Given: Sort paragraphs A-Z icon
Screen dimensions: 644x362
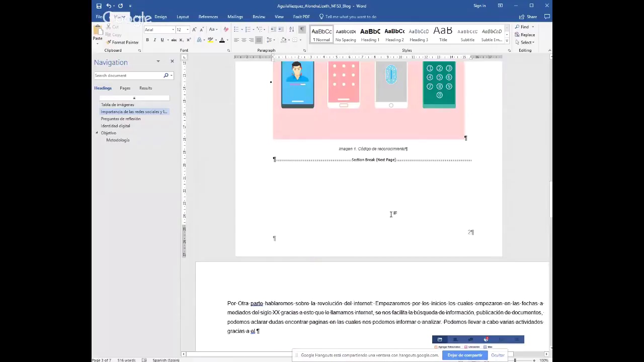Looking at the screenshot, I should pyautogui.click(x=291, y=30).
